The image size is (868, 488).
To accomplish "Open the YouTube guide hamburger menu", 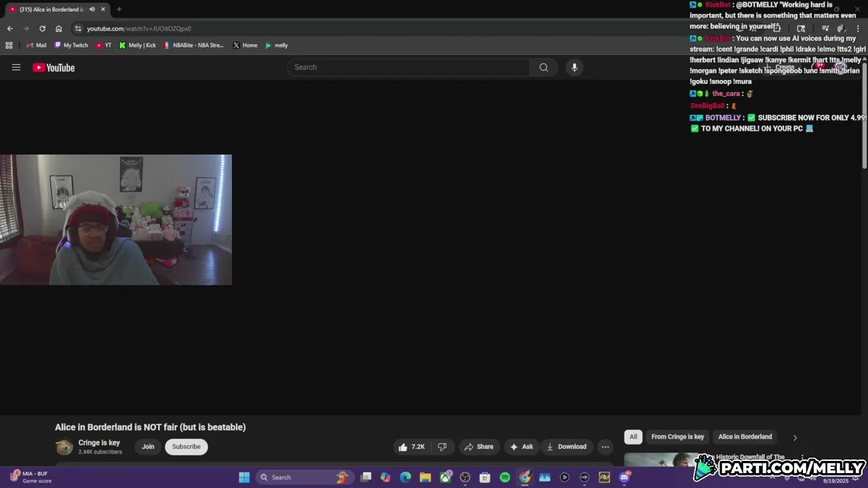I will (x=16, y=67).
